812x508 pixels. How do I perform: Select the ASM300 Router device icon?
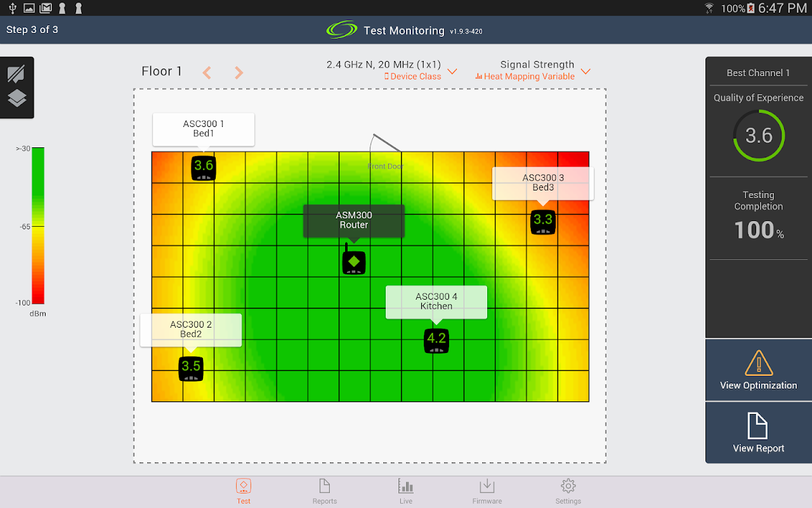[353, 261]
